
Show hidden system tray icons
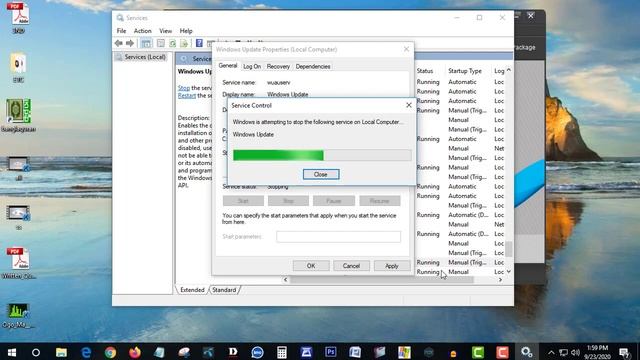(551, 352)
